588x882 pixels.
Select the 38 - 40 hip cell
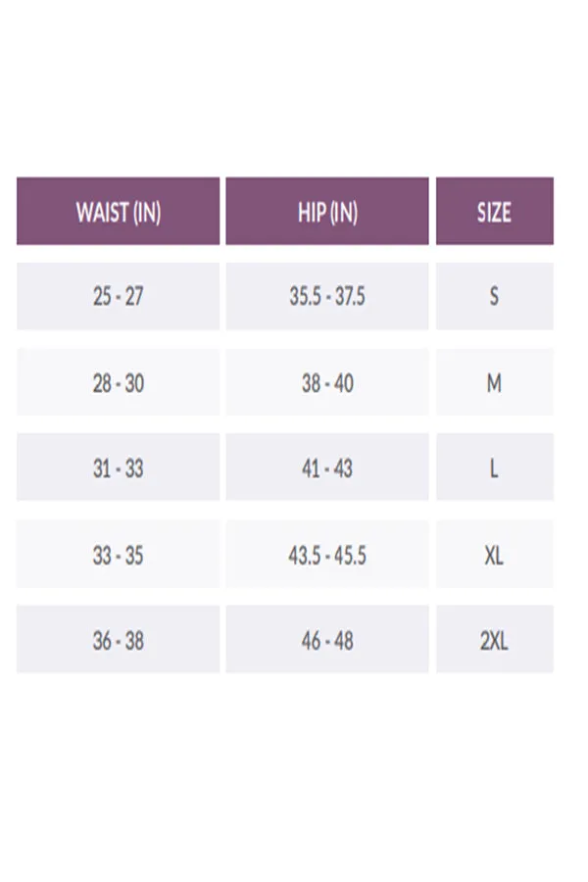[x=327, y=382]
